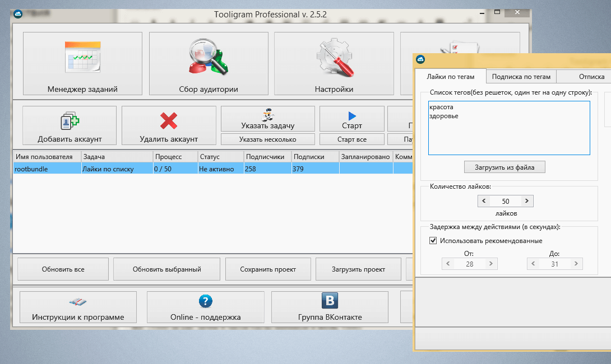
Task: Open the Группа ВКонтакте VK logo
Action: (x=330, y=301)
